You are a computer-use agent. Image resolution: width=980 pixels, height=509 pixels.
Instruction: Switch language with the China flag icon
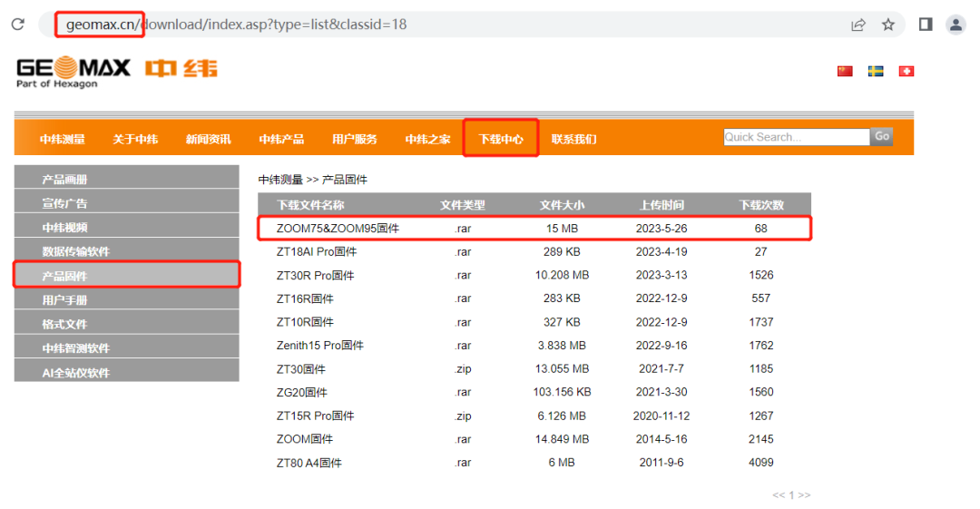[845, 71]
